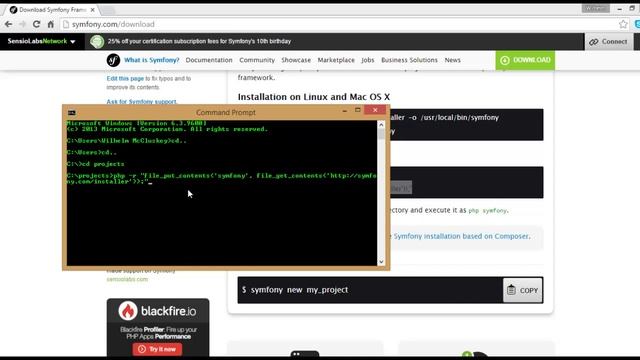Maximize the Command Prompt window
This screenshot has width=640, height=360.
click(358, 110)
